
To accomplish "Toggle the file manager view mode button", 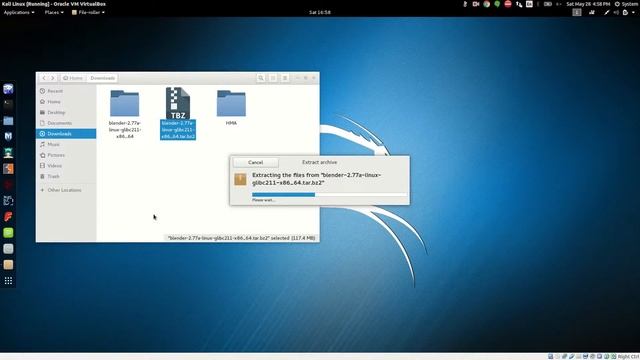I will coord(273,78).
